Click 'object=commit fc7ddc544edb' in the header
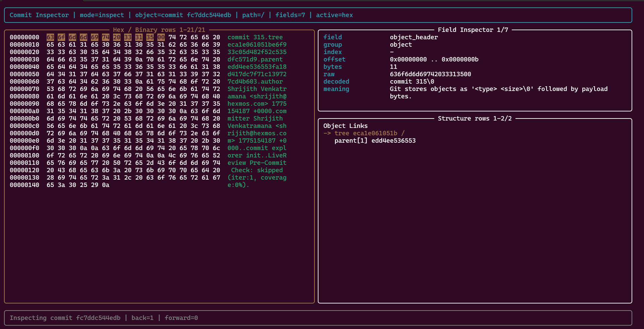 click(183, 15)
